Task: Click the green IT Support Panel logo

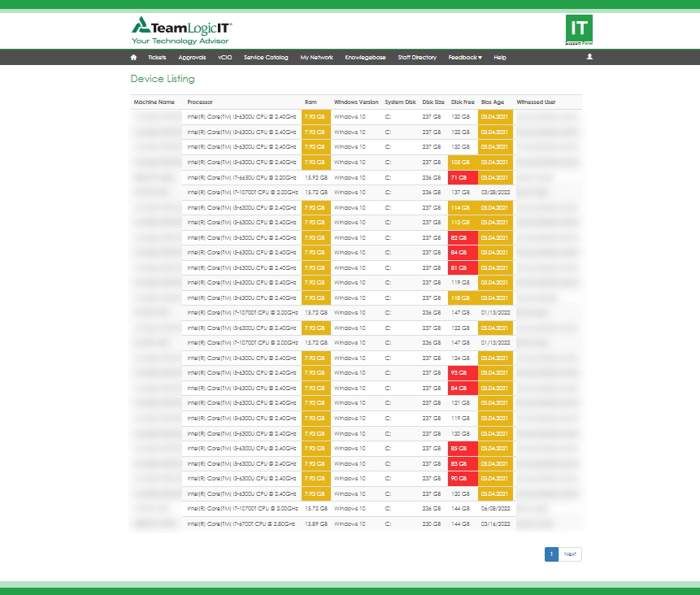Action: 578,29
